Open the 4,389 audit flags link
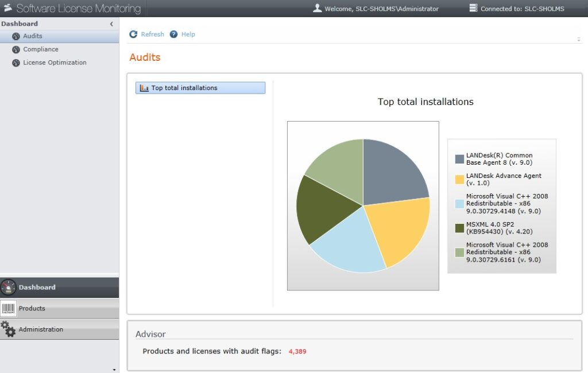 pyautogui.click(x=297, y=352)
